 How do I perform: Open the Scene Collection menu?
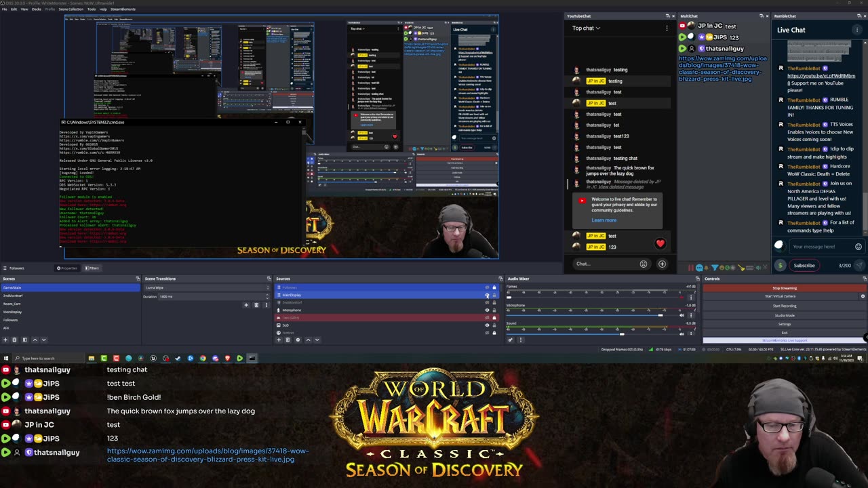click(71, 9)
